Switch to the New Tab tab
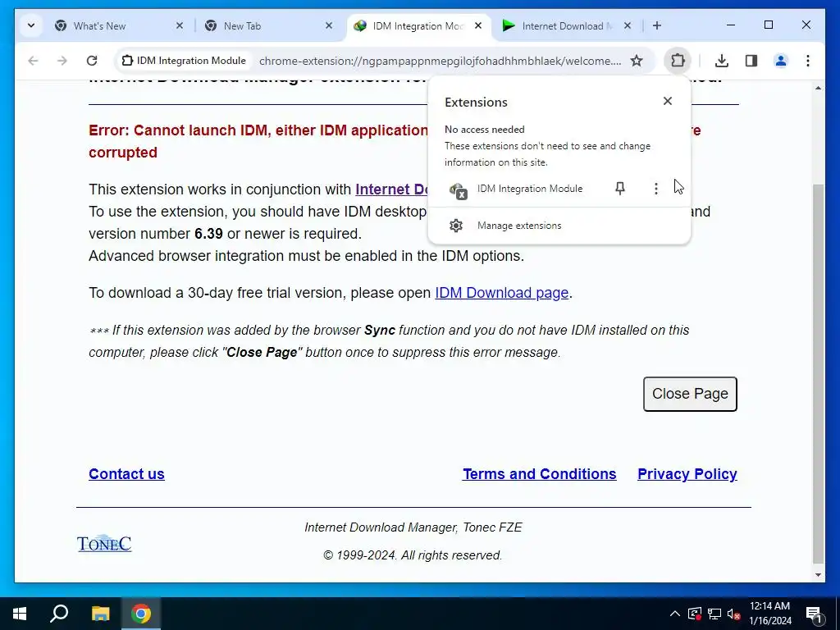Viewport: 840px width, 630px height. (x=242, y=25)
